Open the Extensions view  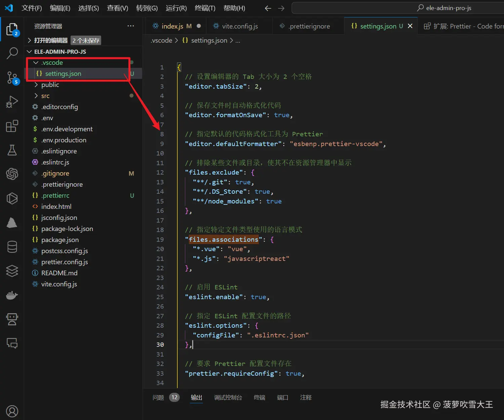[12, 126]
